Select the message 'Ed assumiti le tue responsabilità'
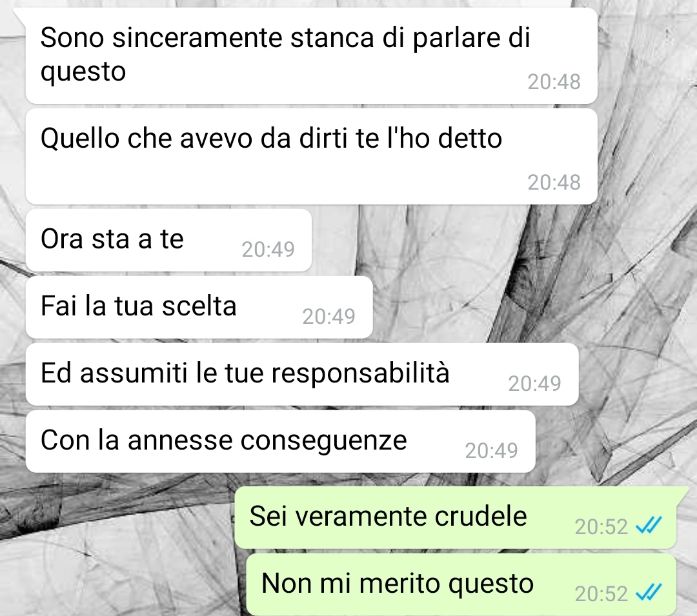Image resolution: width=697 pixels, height=616 pixels. [302, 374]
